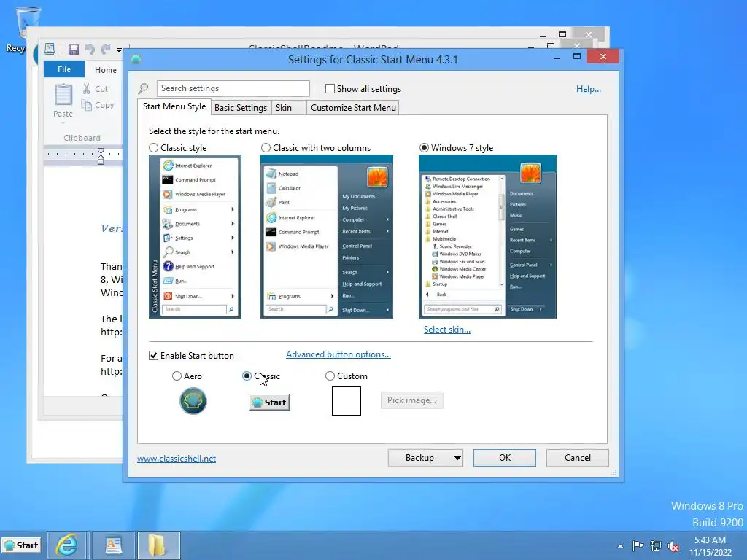Viewport: 747px width, 560px height.
Task: Toggle the Enable Start button checkbox
Action: [153, 355]
